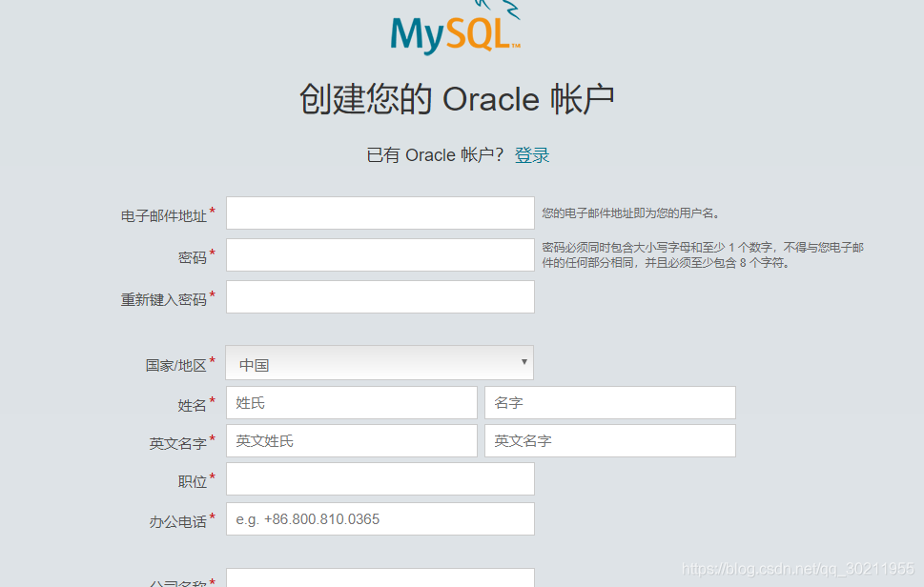Click the password requirements hint text
The image size is (924, 587).
point(703,255)
